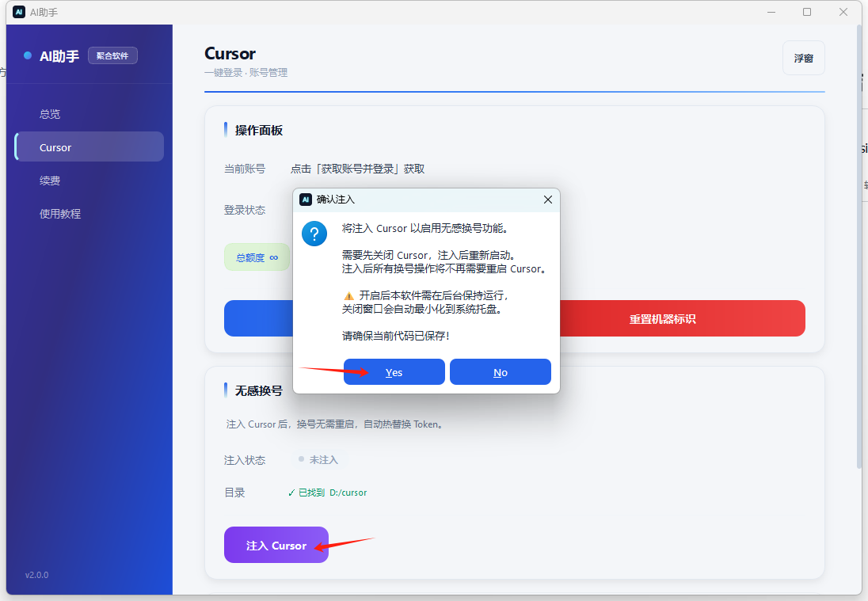This screenshot has width=868, height=601.
Task: Open the 浮窗 floating window button
Action: [803, 58]
